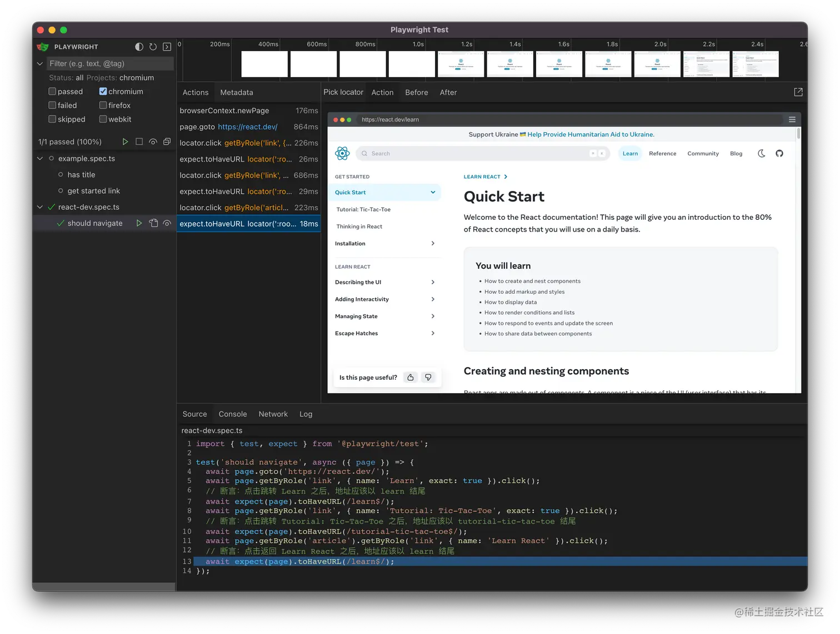Click the LEARN REACT breadcrumb link
Viewport: 840px width, 634px height.
(x=482, y=177)
